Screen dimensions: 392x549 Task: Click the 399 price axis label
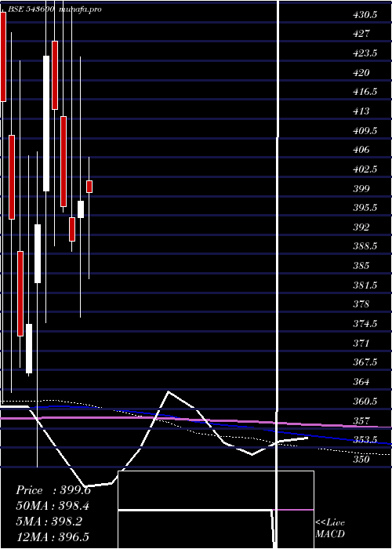coord(361,189)
